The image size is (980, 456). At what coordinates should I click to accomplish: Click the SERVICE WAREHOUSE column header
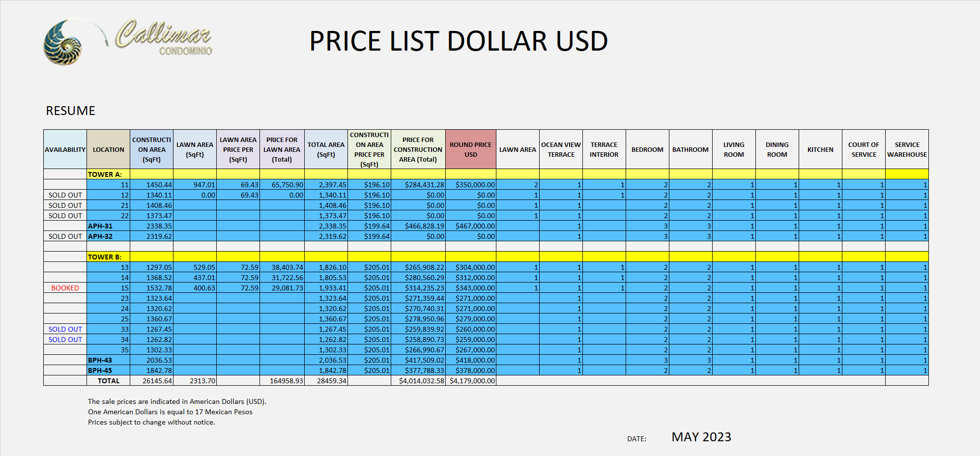pyautogui.click(x=907, y=150)
